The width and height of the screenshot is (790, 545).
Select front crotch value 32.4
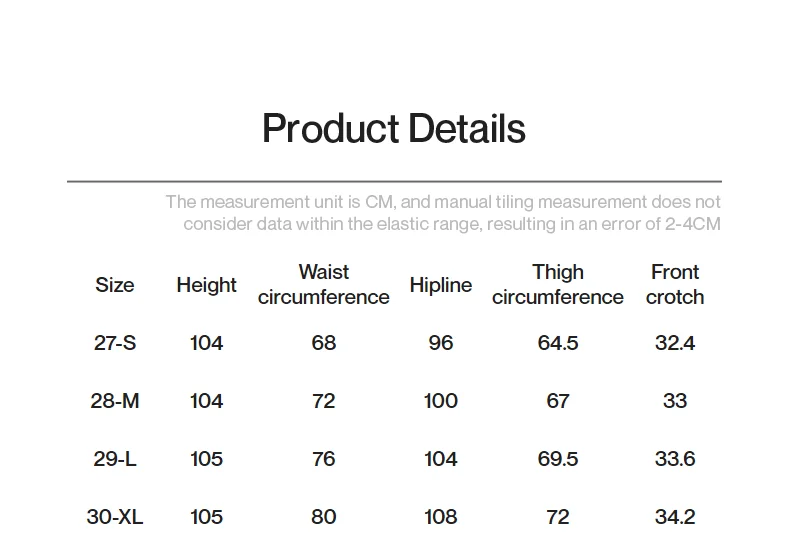tap(675, 343)
